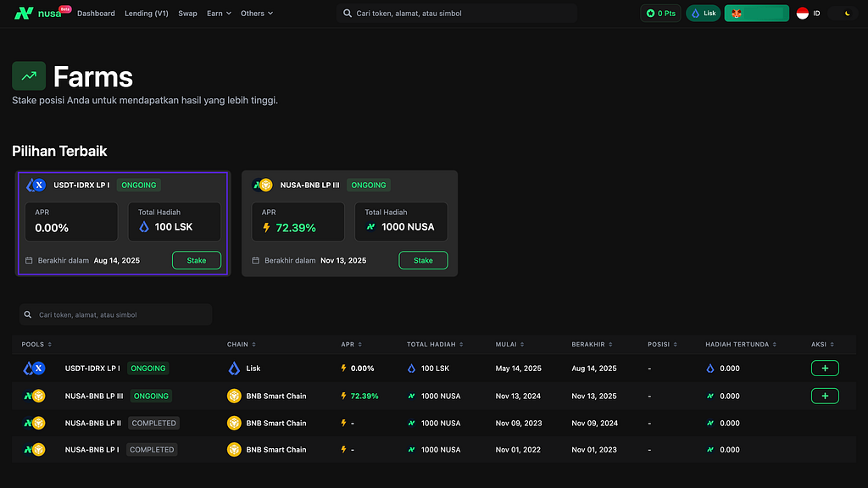Open the Dashboard page
This screenshot has width=868, height=488.
coord(96,14)
